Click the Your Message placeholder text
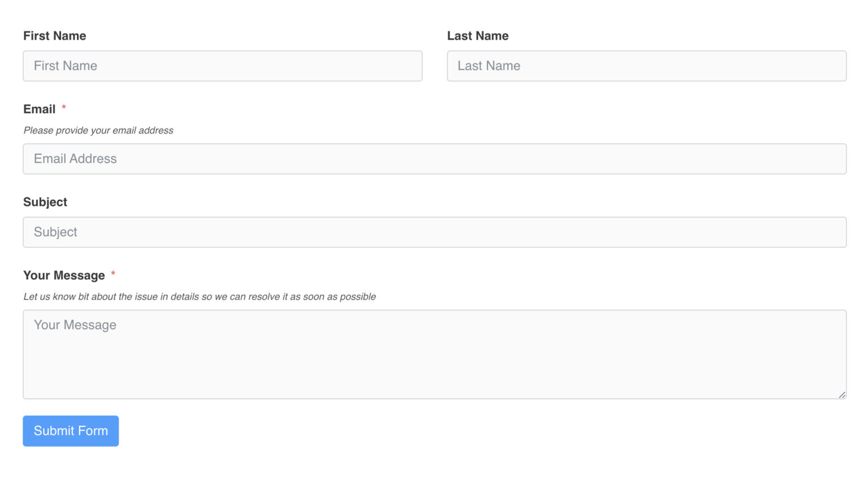Screen dimensions: 868x484 tap(75, 325)
